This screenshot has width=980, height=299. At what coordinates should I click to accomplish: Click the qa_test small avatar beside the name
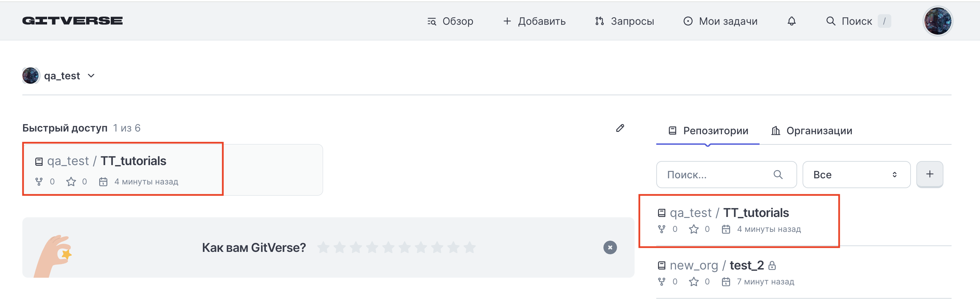(x=30, y=75)
